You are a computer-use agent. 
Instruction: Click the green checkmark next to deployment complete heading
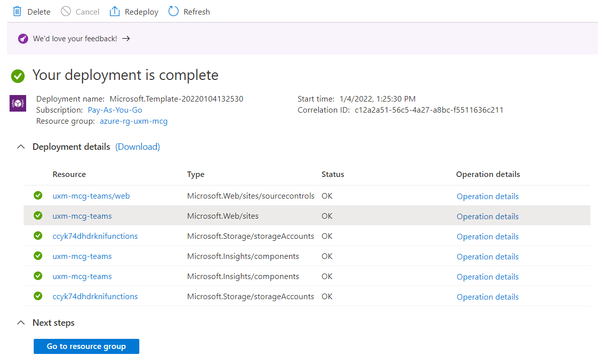(18, 76)
